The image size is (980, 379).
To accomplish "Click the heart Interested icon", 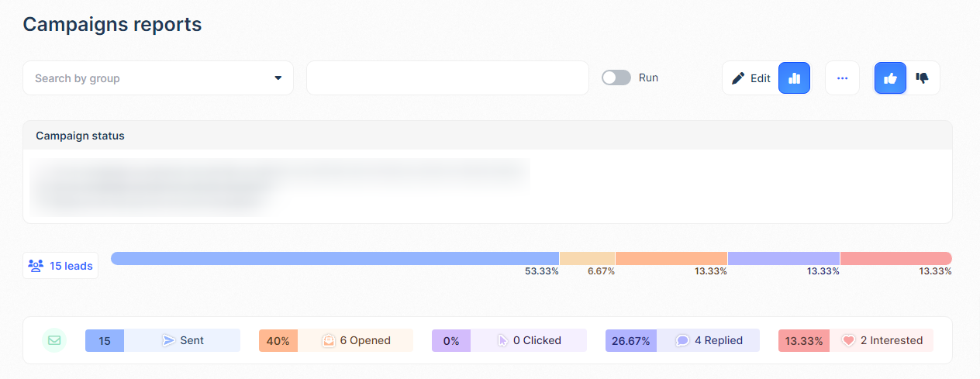I will pos(848,340).
